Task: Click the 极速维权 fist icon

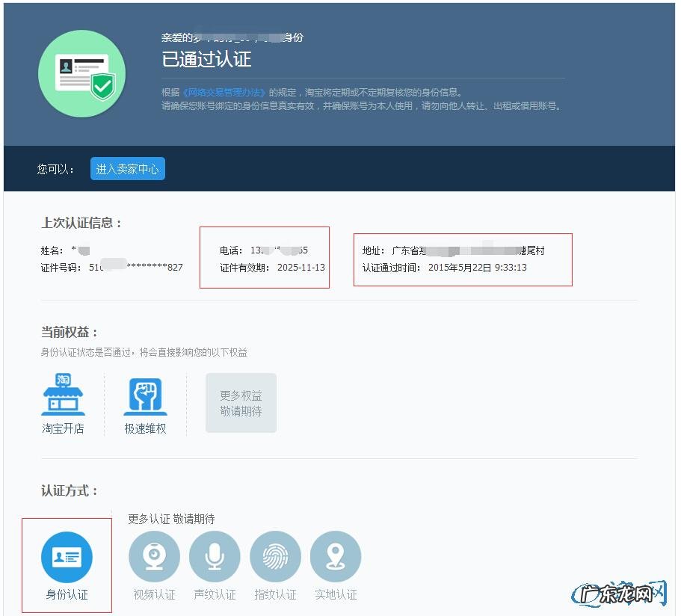Action: (x=144, y=394)
